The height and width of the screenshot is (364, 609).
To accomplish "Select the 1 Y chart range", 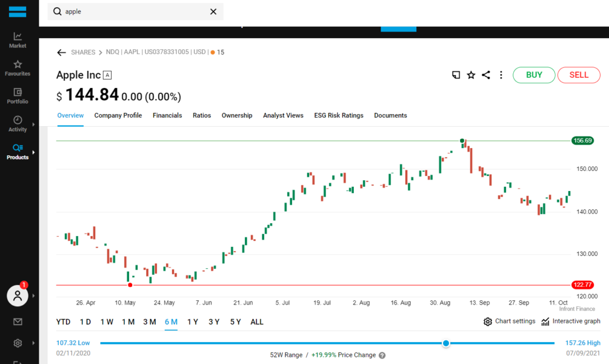I will coord(193,322).
